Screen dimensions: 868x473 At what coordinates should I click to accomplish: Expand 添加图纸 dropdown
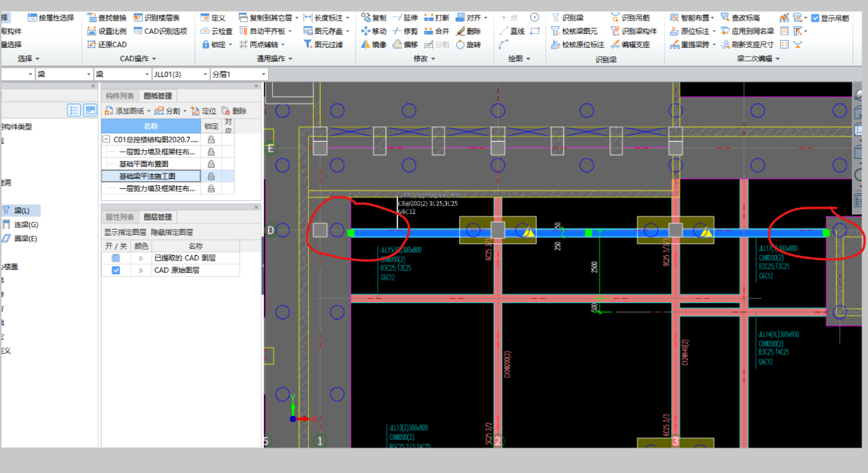click(x=149, y=111)
